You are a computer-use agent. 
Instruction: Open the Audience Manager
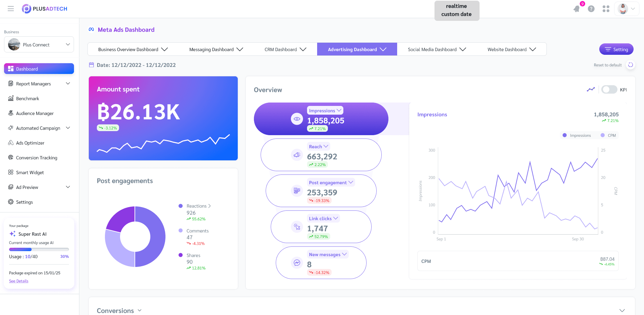[x=35, y=113]
